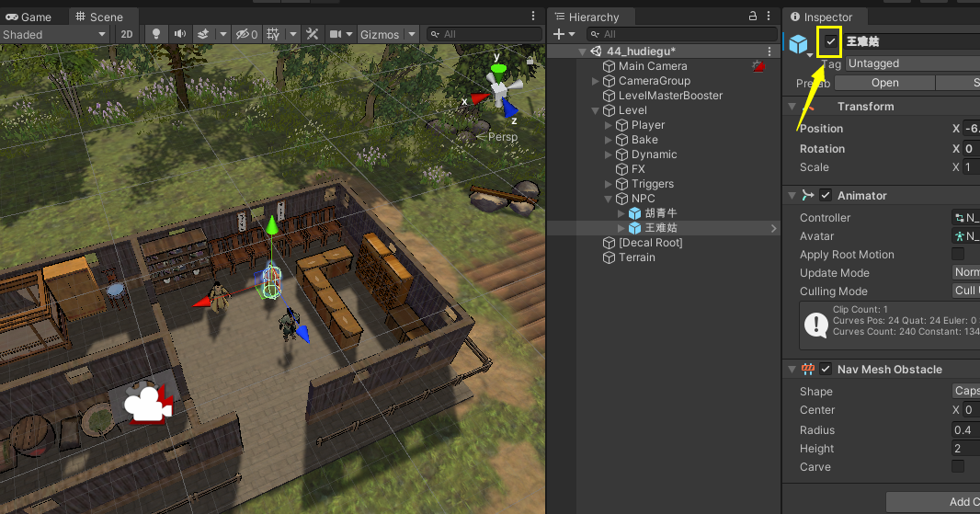
Task: Click the Radius value field 0.4
Action: (965, 429)
